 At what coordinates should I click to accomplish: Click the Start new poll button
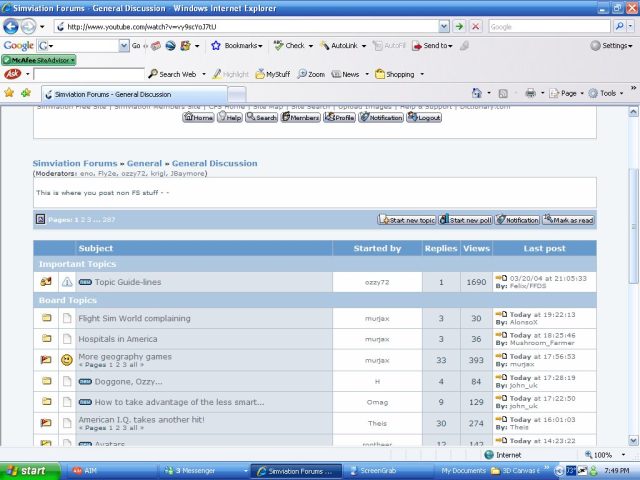coord(468,219)
